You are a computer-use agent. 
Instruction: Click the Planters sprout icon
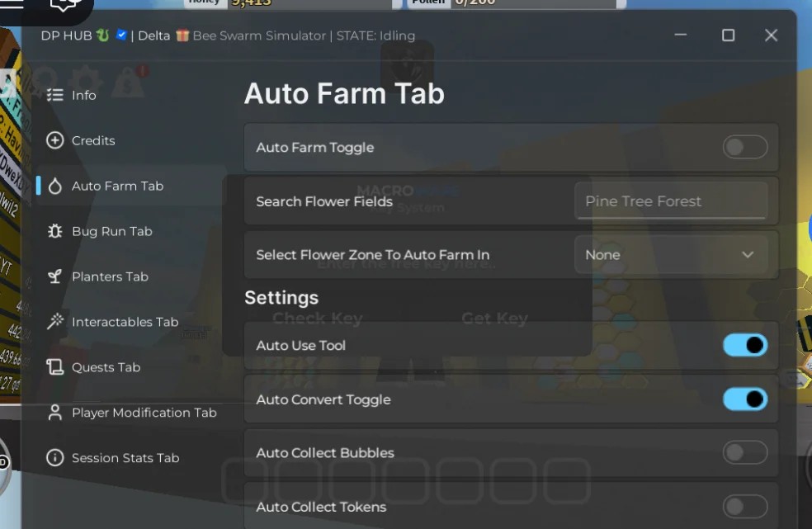click(x=55, y=276)
